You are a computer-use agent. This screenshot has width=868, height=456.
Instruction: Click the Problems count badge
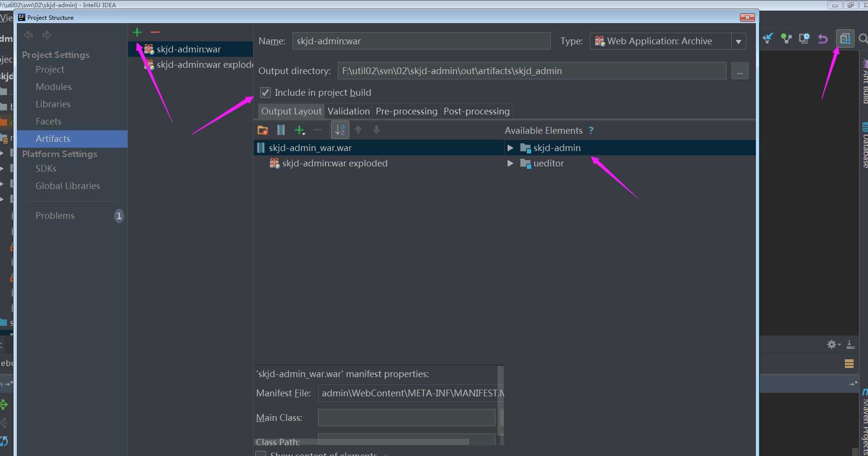(119, 216)
